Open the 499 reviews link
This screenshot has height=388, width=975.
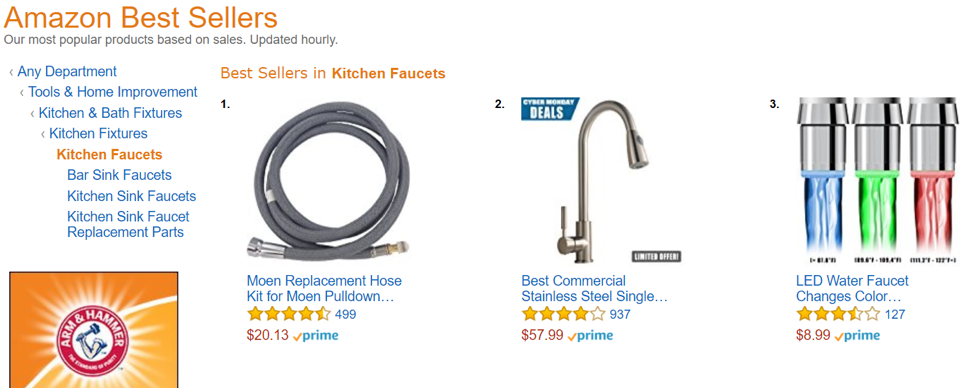[345, 315]
